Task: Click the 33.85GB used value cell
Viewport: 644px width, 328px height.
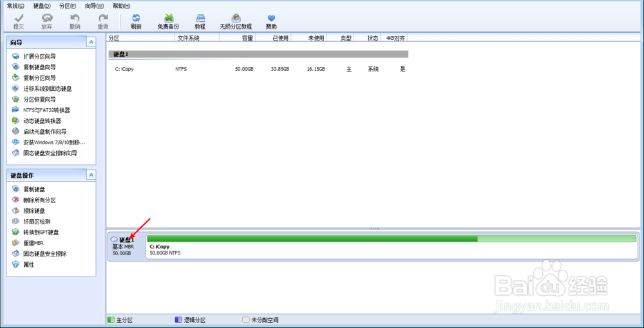Action: click(280, 69)
